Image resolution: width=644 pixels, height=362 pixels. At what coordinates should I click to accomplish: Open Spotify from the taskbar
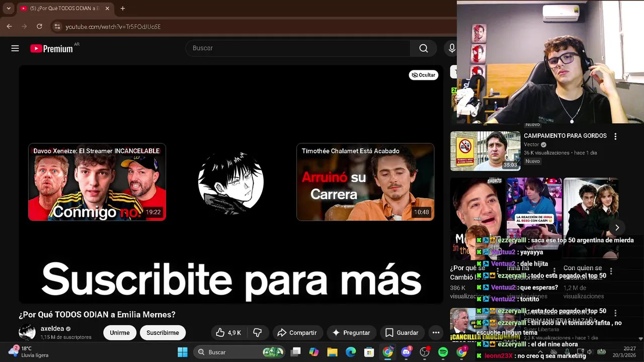(x=443, y=352)
